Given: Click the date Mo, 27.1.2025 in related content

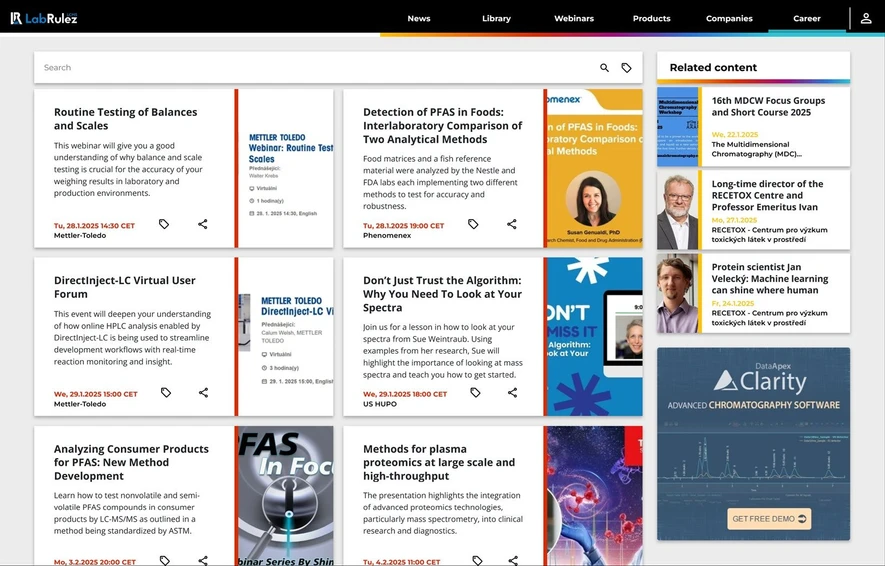Looking at the screenshot, I should pos(734,220).
